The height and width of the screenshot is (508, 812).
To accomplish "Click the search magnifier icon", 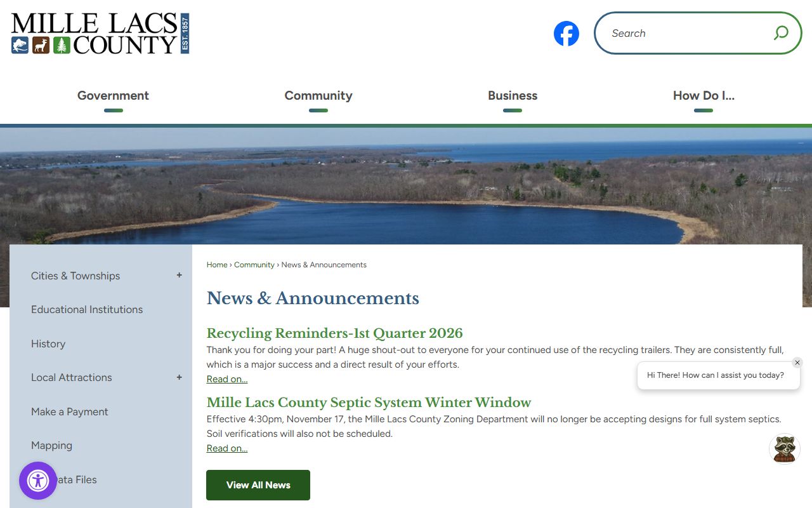I will (781, 33).
